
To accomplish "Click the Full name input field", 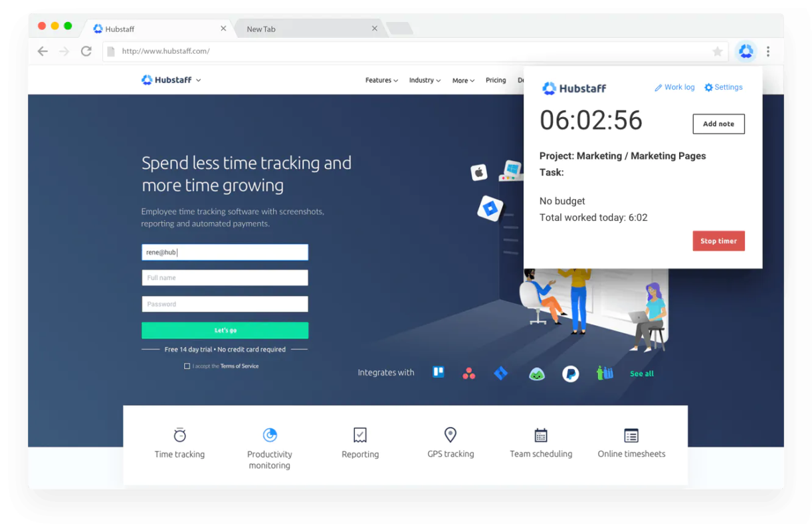I will tap(225, 278).
